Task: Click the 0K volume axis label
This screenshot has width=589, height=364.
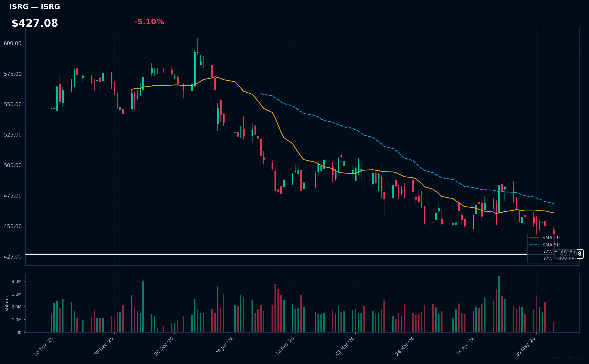Action: coord(19,333)
